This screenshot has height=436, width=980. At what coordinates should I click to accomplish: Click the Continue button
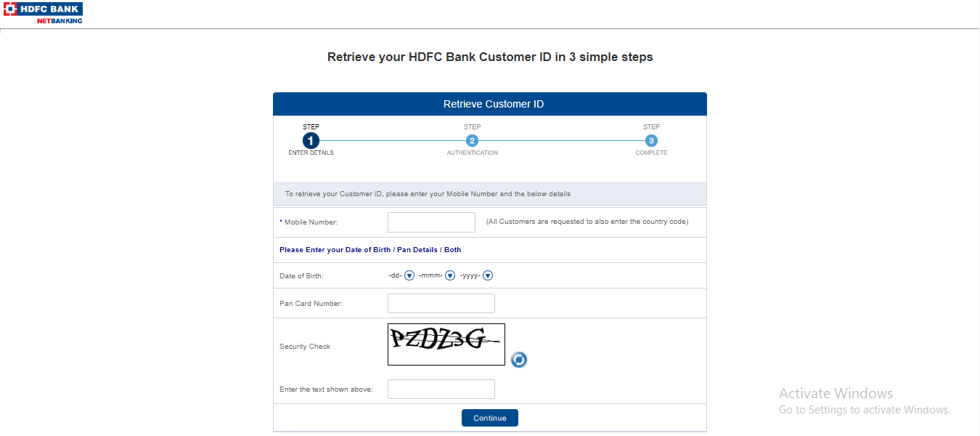tap(489, 417)
